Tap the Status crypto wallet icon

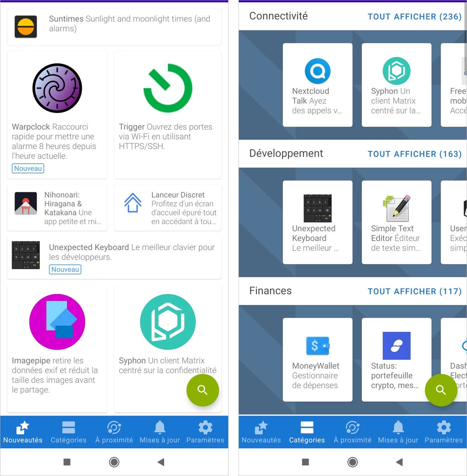pos(397,346)
